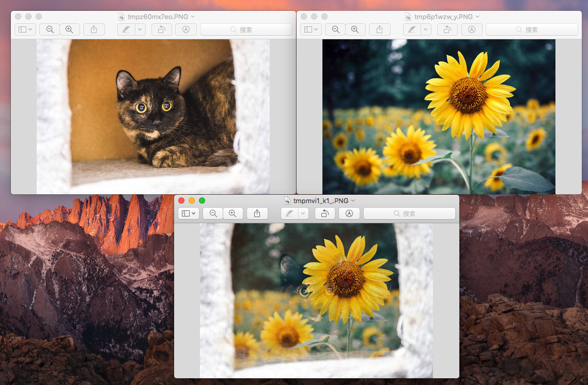Click the blended image in tmpmvi1_k1_.PNG
Image resolution: width=588 pixels, height=385 pixels.
click(316, 301)
